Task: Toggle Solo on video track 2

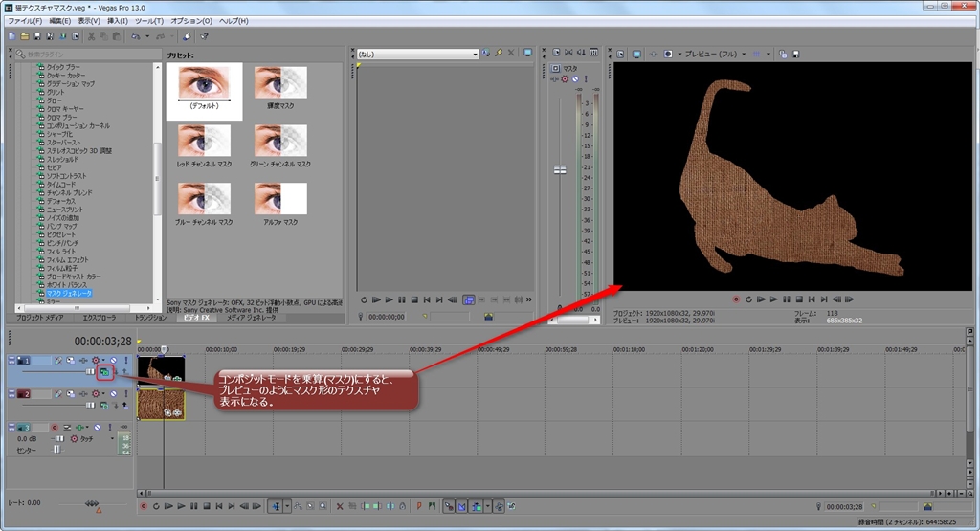Action: 124,393
